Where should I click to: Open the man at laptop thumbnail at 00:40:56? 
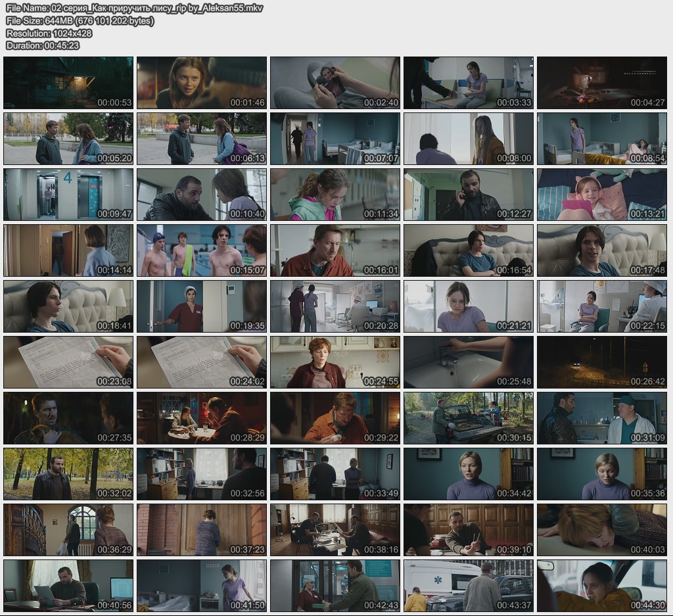click(x=68, y=586)
